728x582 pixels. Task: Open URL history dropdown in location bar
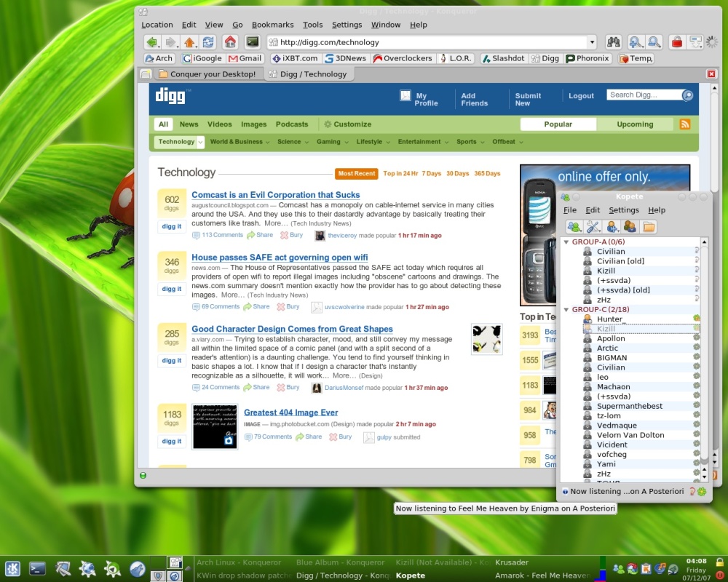pos(592,42)
